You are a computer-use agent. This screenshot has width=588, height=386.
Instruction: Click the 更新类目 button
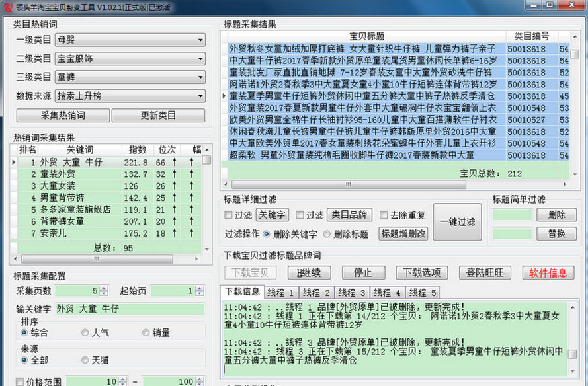tap(158, 115)
